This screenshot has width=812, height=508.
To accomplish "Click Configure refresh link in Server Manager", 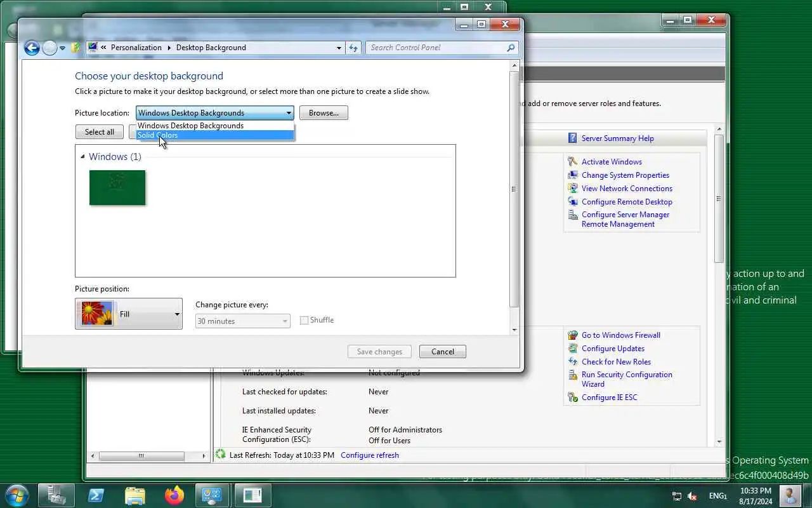I will (x=370, y=455).
